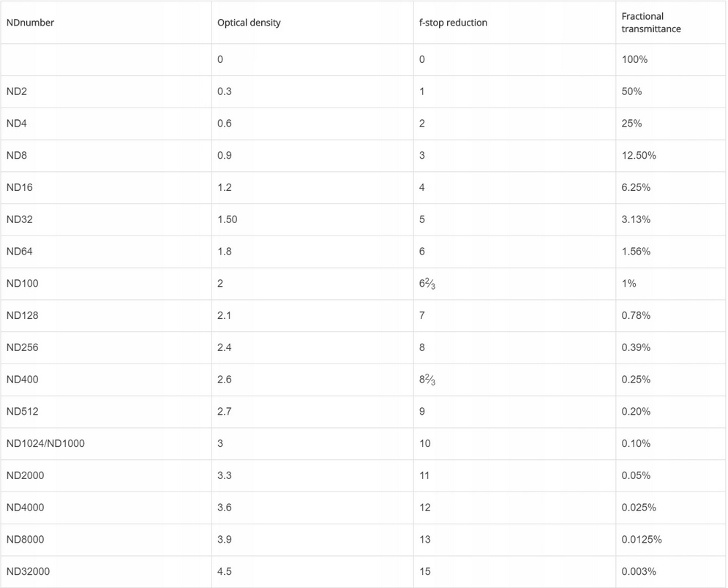This screenshot has width=728, height=588.
Task: Click the Fractional transmittance header
Action: pos(651,23)
